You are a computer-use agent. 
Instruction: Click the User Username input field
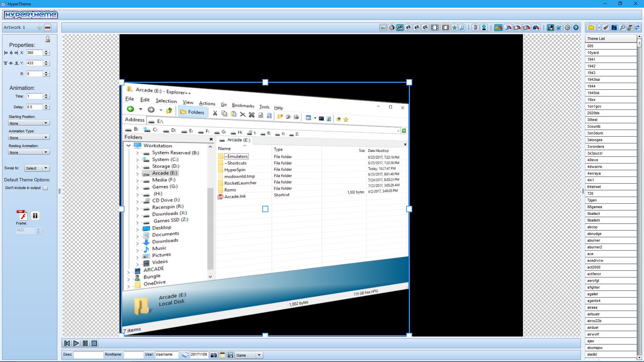point(167,355)
